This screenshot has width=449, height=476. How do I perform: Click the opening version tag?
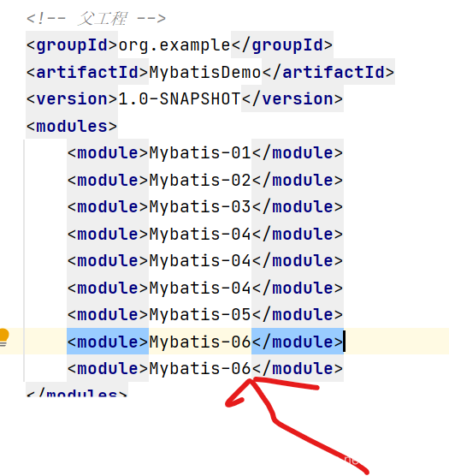point(72,99)
